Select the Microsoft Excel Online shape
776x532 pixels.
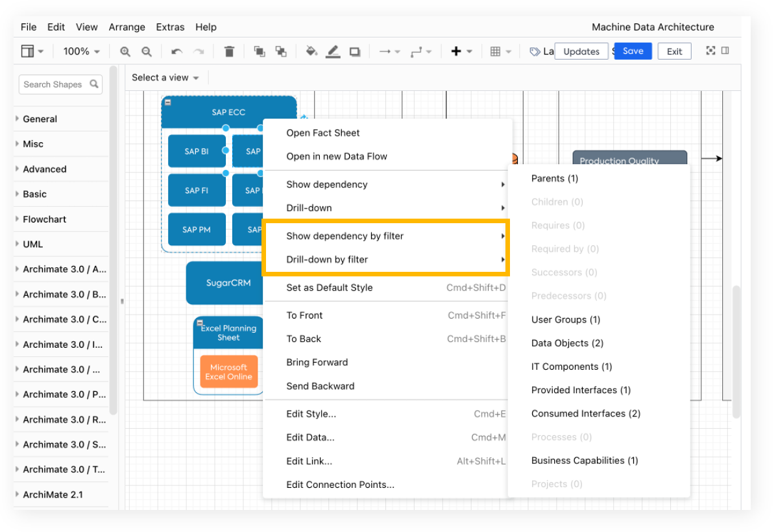click(228, 372)
